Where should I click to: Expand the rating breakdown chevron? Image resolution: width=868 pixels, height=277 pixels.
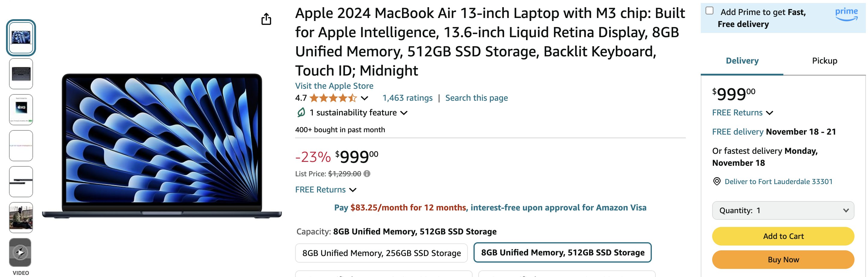click(364, 98)
